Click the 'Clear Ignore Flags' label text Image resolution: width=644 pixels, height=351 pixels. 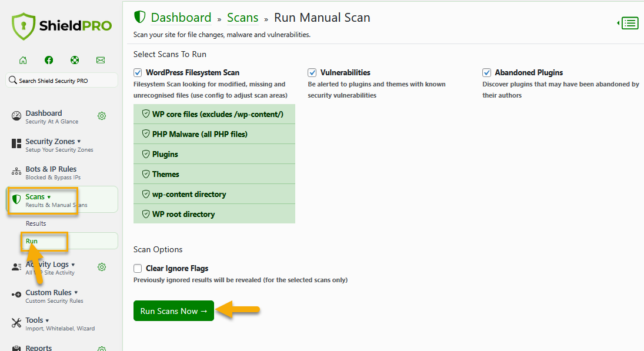pyautogui.click(x=177, y=269)
